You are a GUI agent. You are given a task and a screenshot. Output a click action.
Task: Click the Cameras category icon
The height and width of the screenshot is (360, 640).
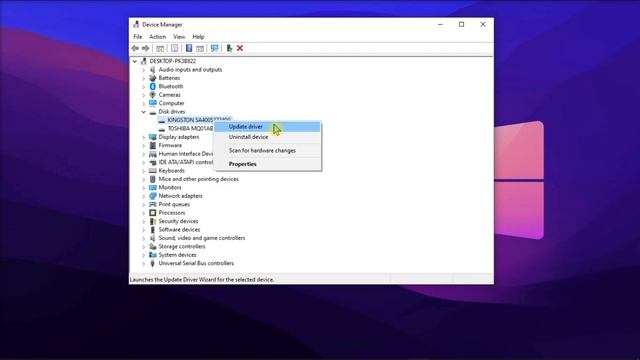click(x=153, y=95)
